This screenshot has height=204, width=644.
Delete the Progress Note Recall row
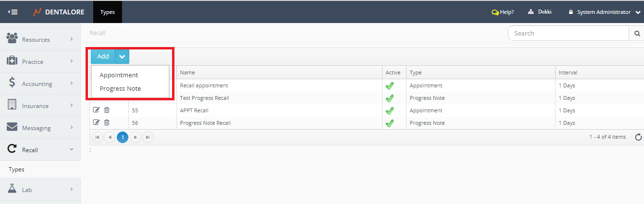107,123
